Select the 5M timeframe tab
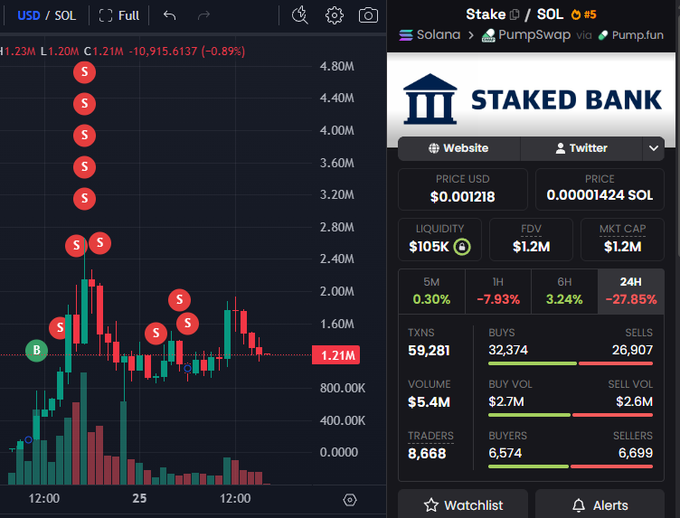 pos(432,291)
